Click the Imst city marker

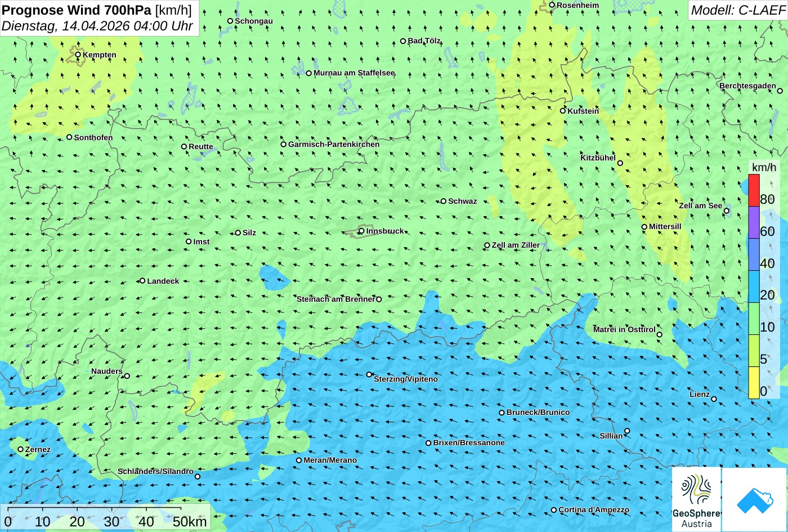pos(189,242)
